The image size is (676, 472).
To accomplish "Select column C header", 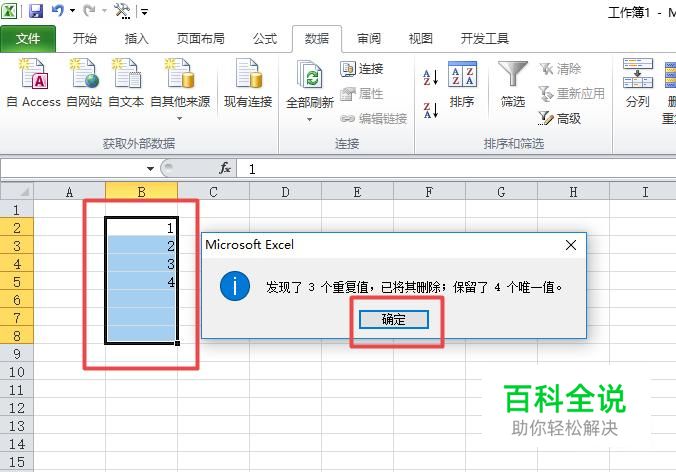I will click(213, 192).
